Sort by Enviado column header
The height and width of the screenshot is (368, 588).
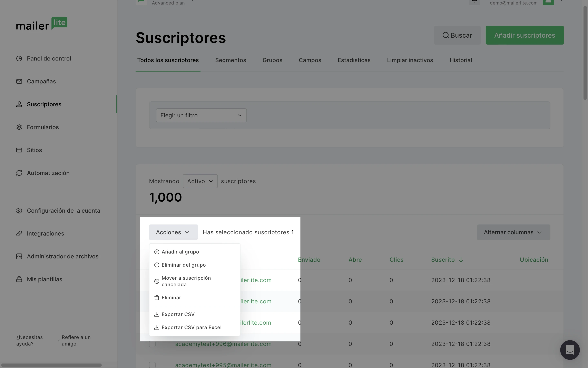pyautogui.click(x=309, y=260)
